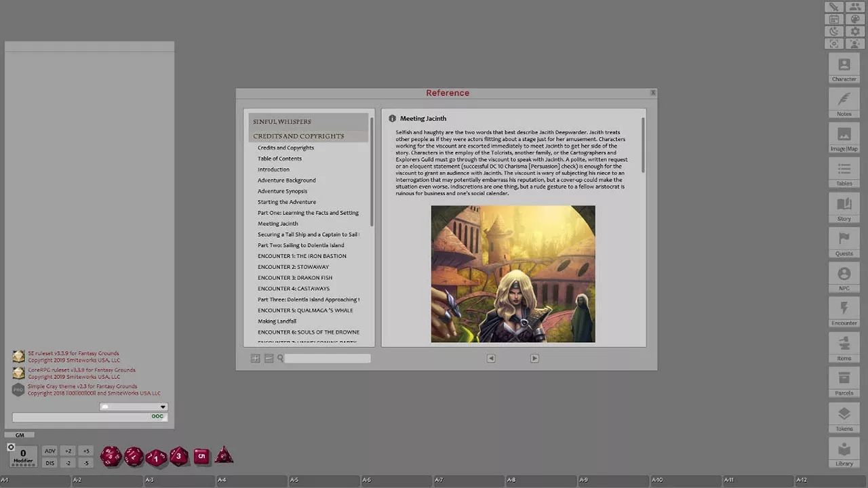Open the Encounter sidebar button
868x488 pixels.
coord(844,312)
